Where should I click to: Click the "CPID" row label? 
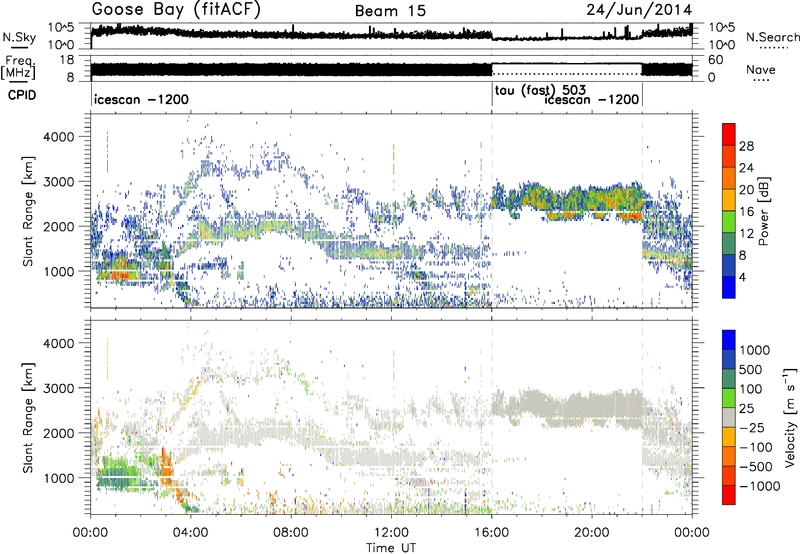[22, 95]
